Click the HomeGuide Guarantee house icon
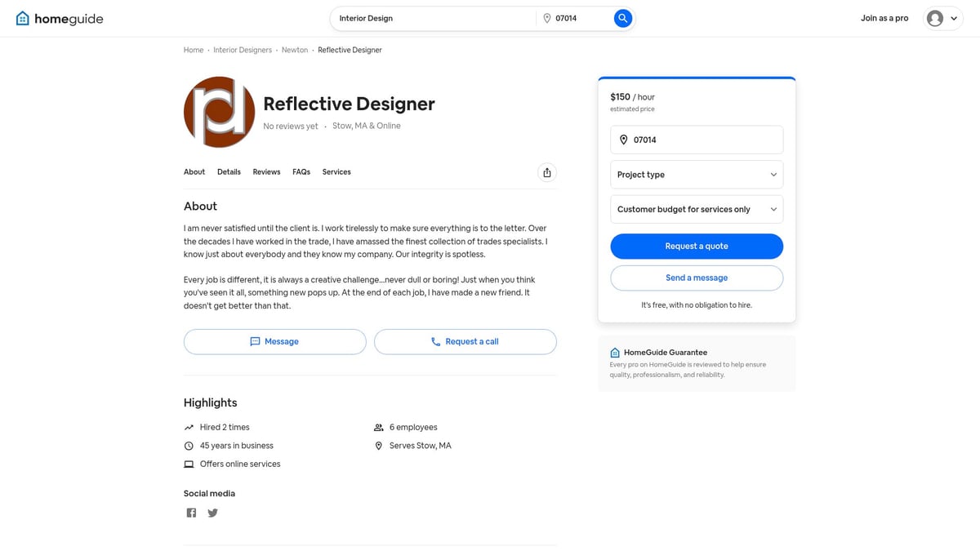Viewport: 980px width, 551px height. tap(615, 353)
